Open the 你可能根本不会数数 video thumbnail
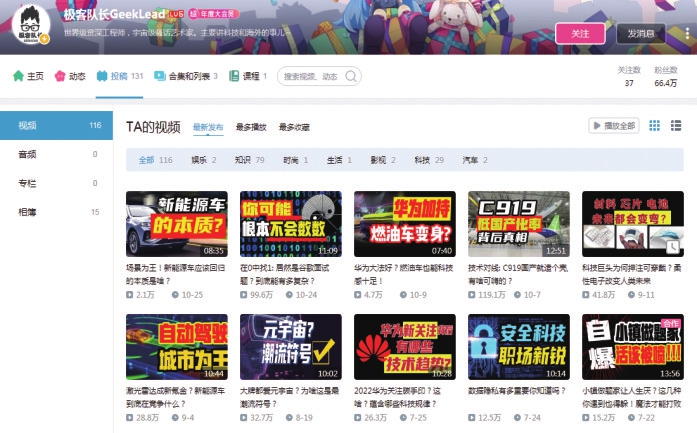This screenshot has height=433, width=697. [x=291, y=224]
